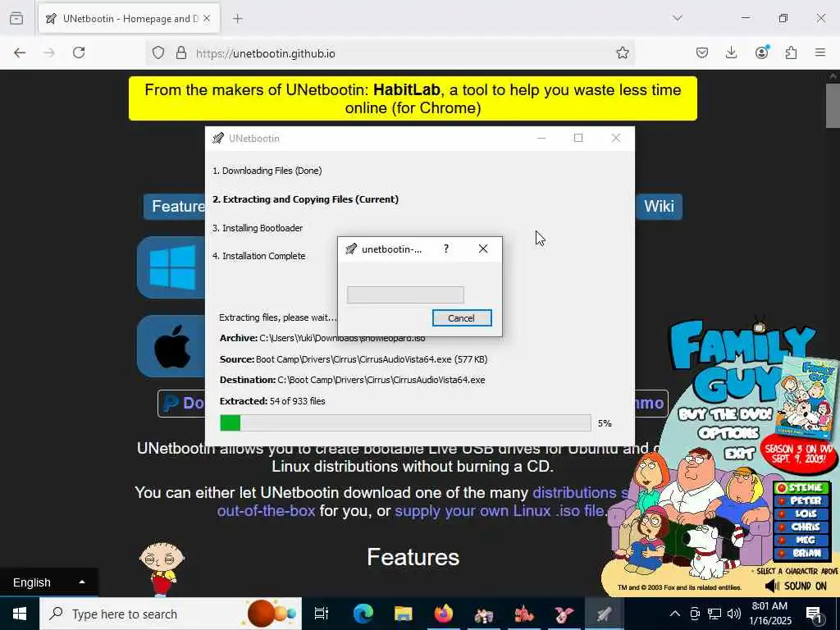
Task: Expand the English language selector
Action: 48,582
